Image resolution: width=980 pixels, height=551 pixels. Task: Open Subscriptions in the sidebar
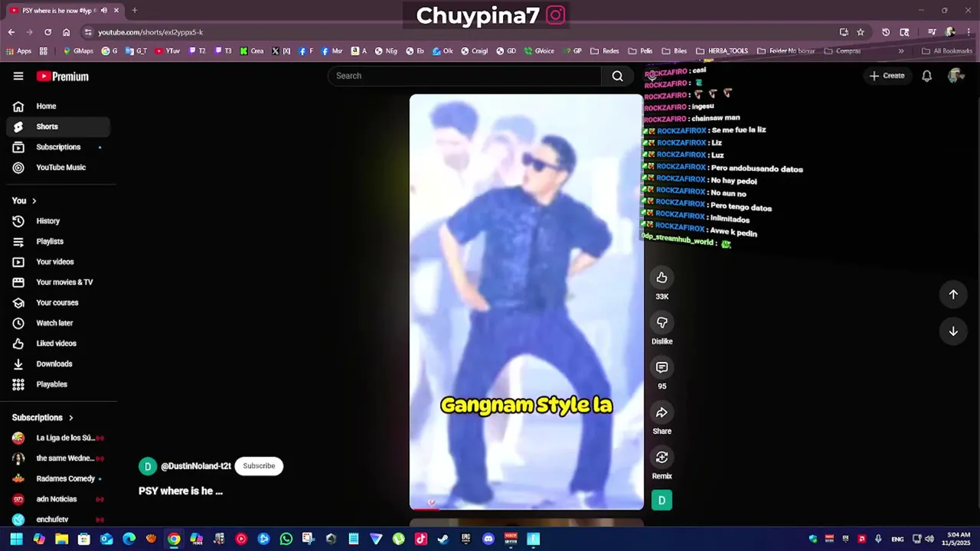click(58, 147)
